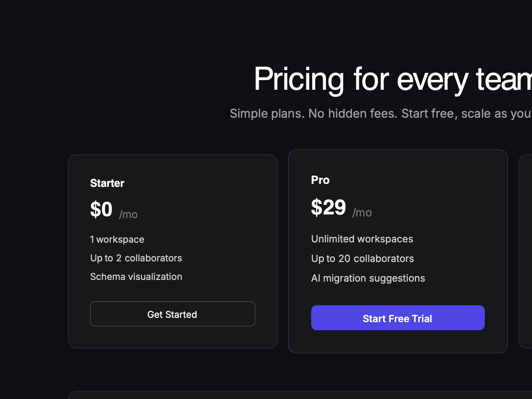The image size is (532, 399).
Task: Click the 'AI migration suggestions' feature
Action: coord(368,278)
